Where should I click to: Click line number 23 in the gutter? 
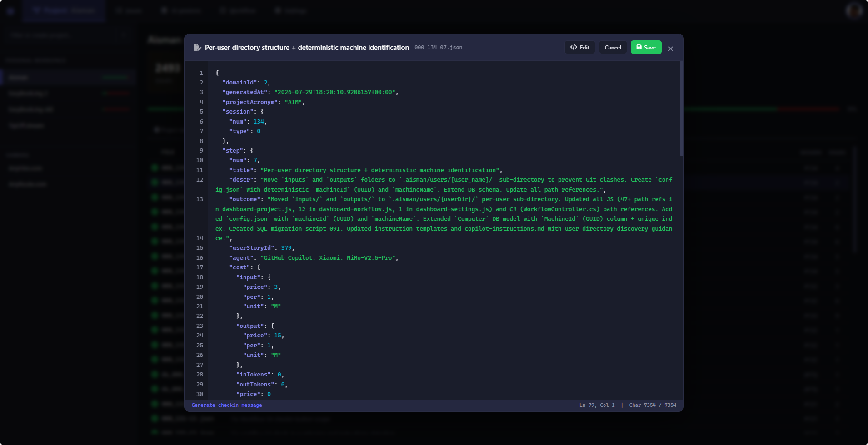200,326
